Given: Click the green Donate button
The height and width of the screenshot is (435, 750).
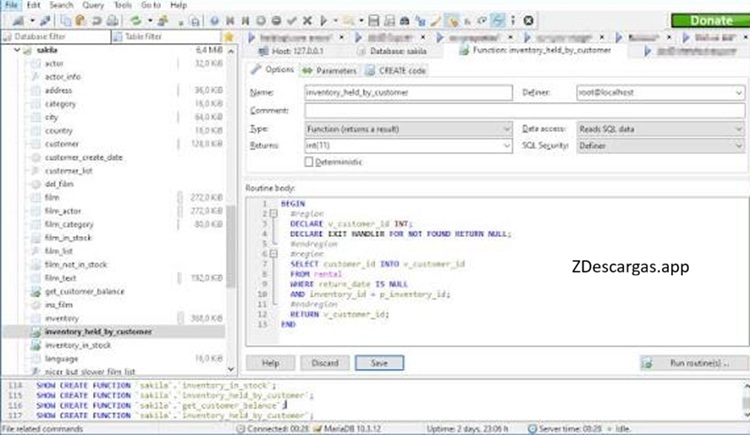Looking at the screenshot, I should [711, 21].
